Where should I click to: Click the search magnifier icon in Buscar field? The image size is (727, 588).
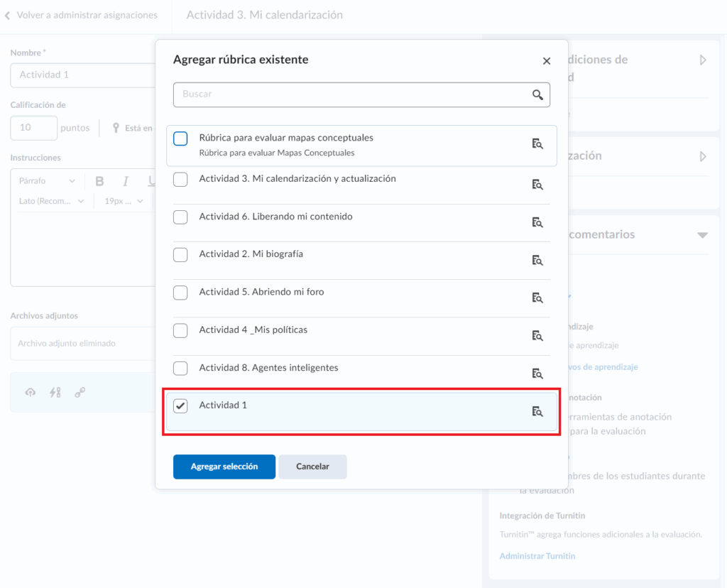pos(537,94)
